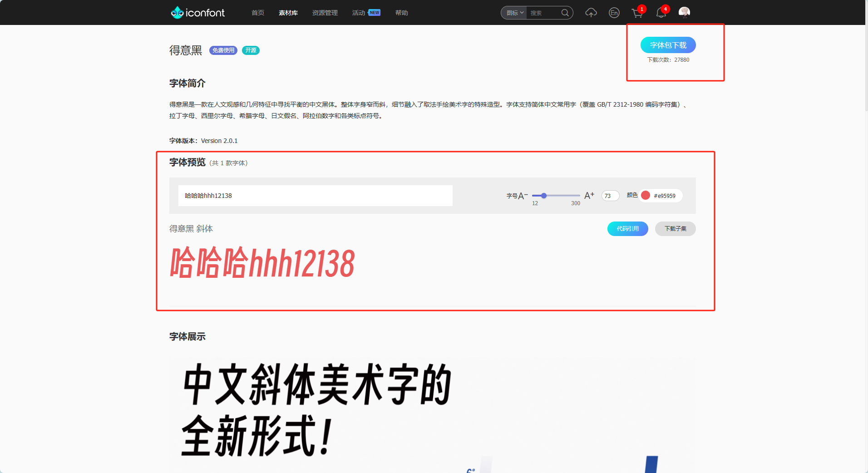Switch language with the En icon
Image resolution: width=868 pixels, height=473 pixels.
pyautogui.click(x=614, y=13)
